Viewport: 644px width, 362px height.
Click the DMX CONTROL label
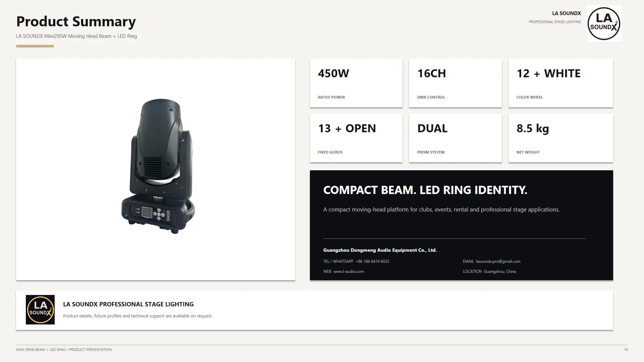pyautogui.click(x=431, y=97)
